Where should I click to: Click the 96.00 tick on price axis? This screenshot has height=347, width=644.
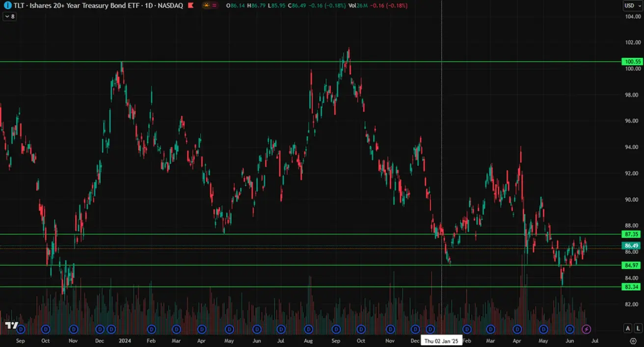pos(633,121)
